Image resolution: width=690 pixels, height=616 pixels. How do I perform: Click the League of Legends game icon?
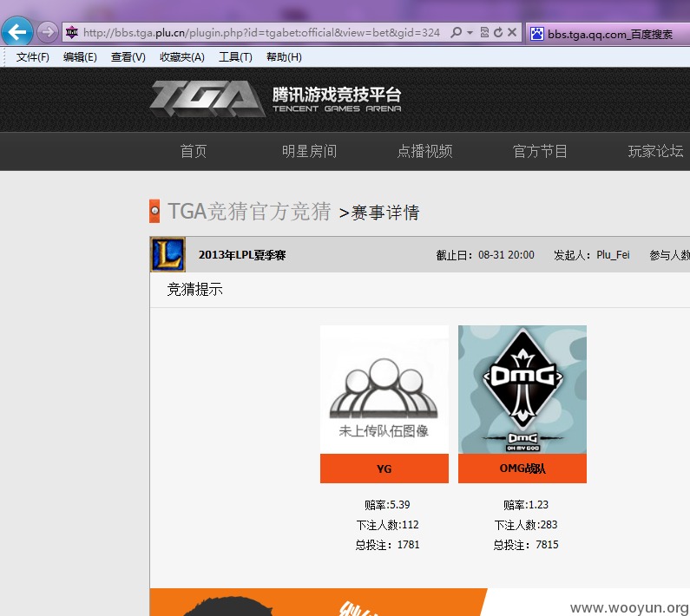tap(168, 254)
